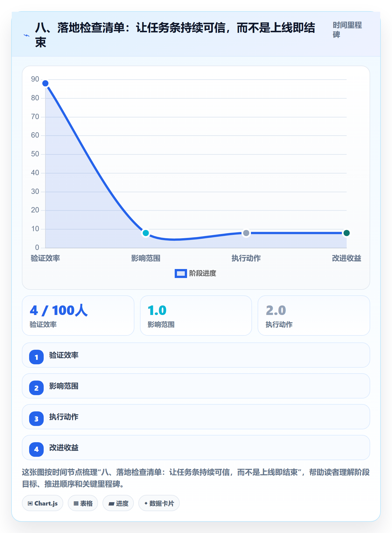
Task: Click the number 3 badge
Action: (x=36, y=419)
